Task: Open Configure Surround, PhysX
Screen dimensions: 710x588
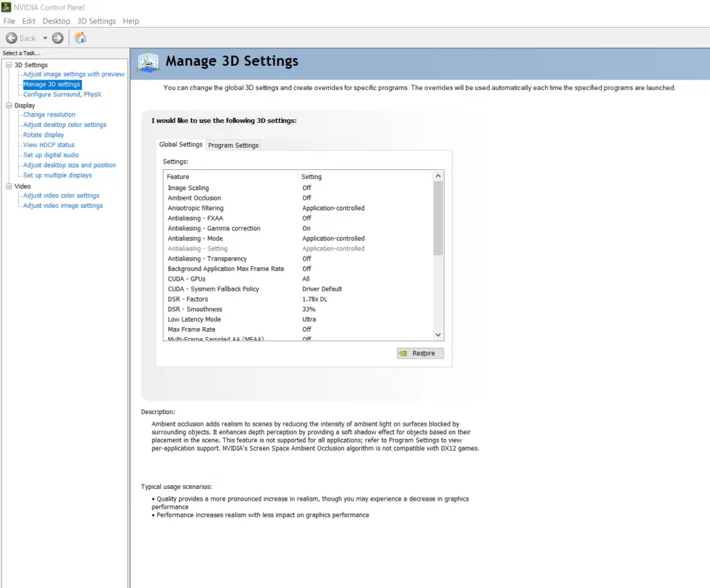Action: pyautogui.click(x=62, y=94)
